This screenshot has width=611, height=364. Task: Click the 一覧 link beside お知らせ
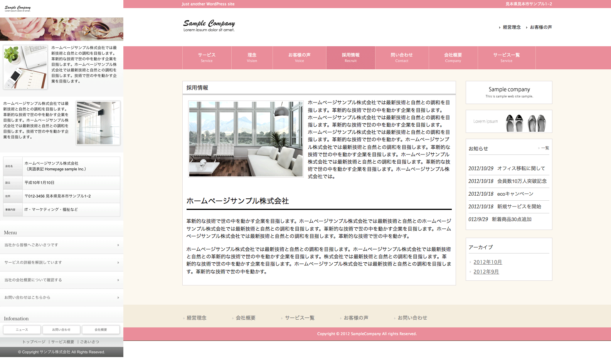545,148
